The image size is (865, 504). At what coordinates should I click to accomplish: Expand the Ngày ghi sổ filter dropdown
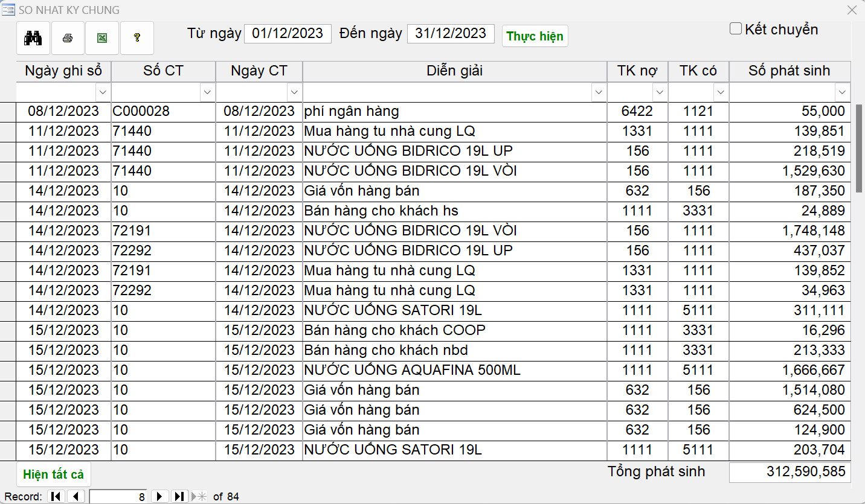(x=103, y=92)
